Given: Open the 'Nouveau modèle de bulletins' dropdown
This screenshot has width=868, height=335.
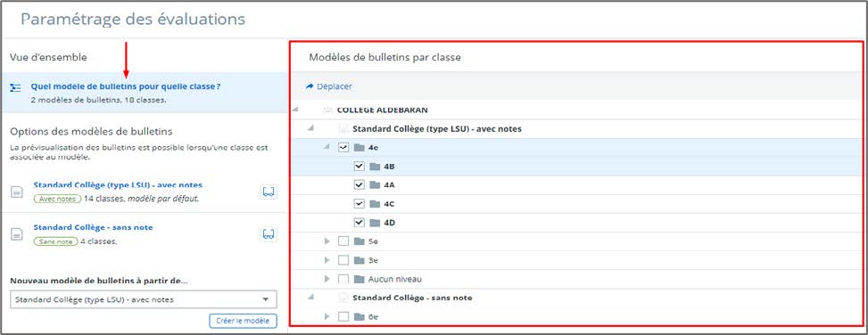Looking at the screenshot, I should pyautogui.click(x=144, y=299).
